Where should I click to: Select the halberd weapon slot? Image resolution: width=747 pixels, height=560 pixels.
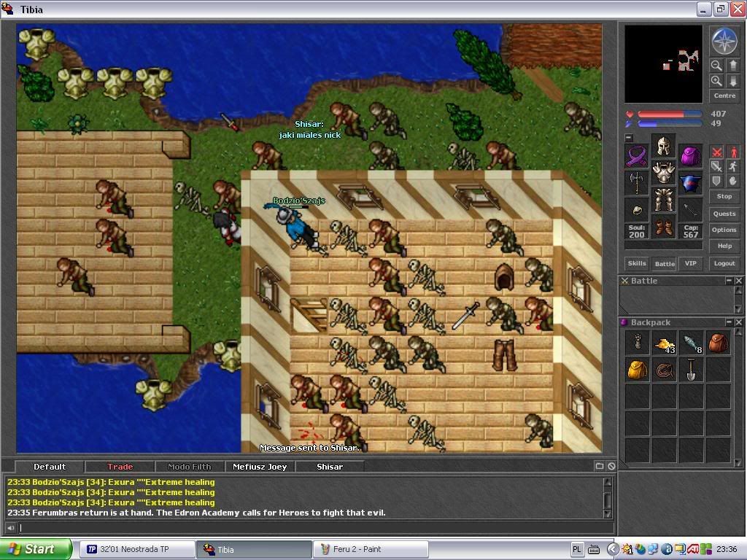tap(636, 183)
